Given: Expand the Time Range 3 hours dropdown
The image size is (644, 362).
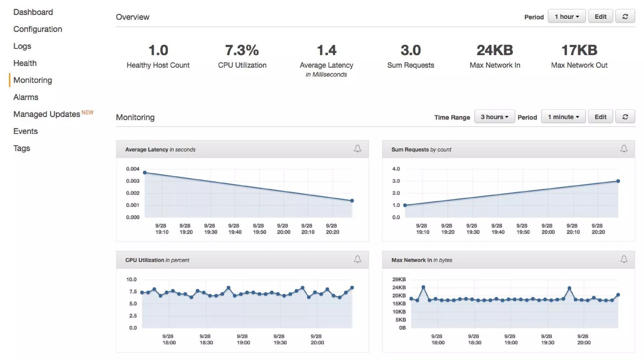Looking at the screenshot, I should pos(494,117).
